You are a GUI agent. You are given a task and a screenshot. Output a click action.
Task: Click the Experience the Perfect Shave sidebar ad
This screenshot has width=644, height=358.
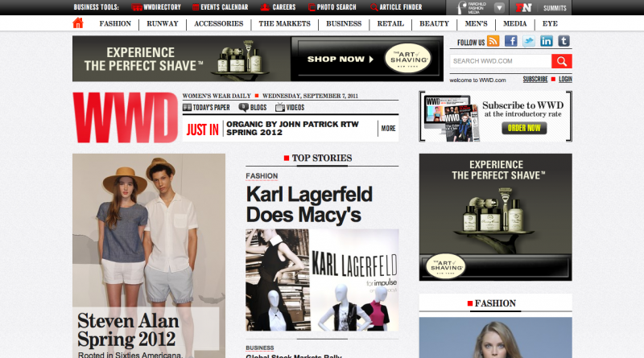(x=495, y=217)
